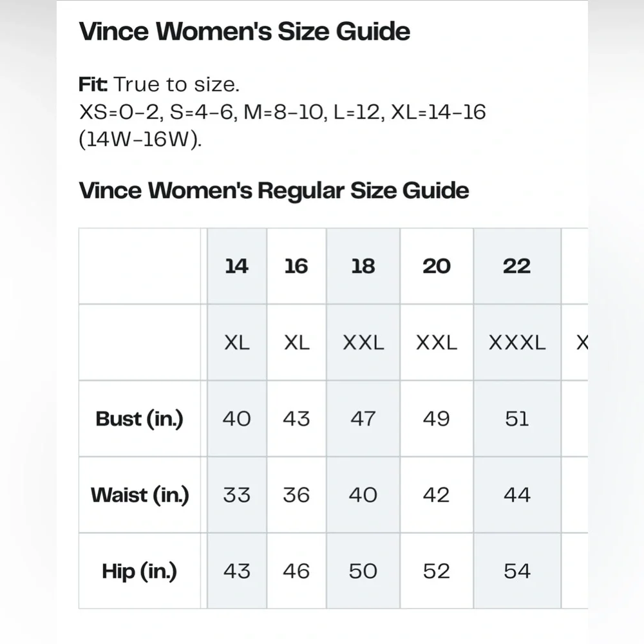The width and height of the screenshot is (644, 644).
Task: Select the size 16 column header
Action: [x=296, y=266]
